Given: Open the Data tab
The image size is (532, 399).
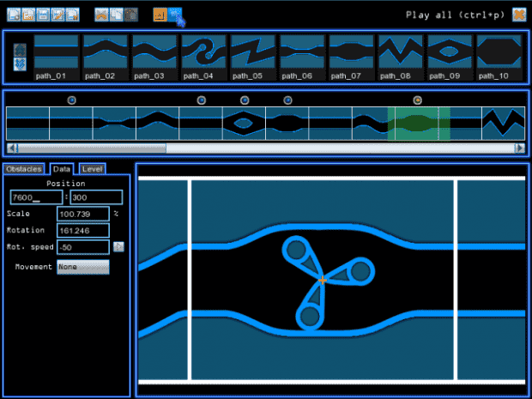Looking at the screenshot, I should click(x=62, y=169).
